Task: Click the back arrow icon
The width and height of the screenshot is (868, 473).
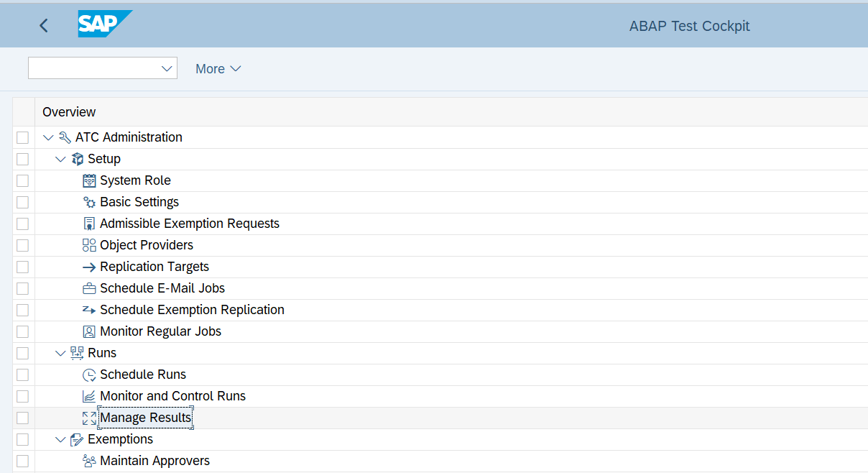Action: tap(44, 26)
